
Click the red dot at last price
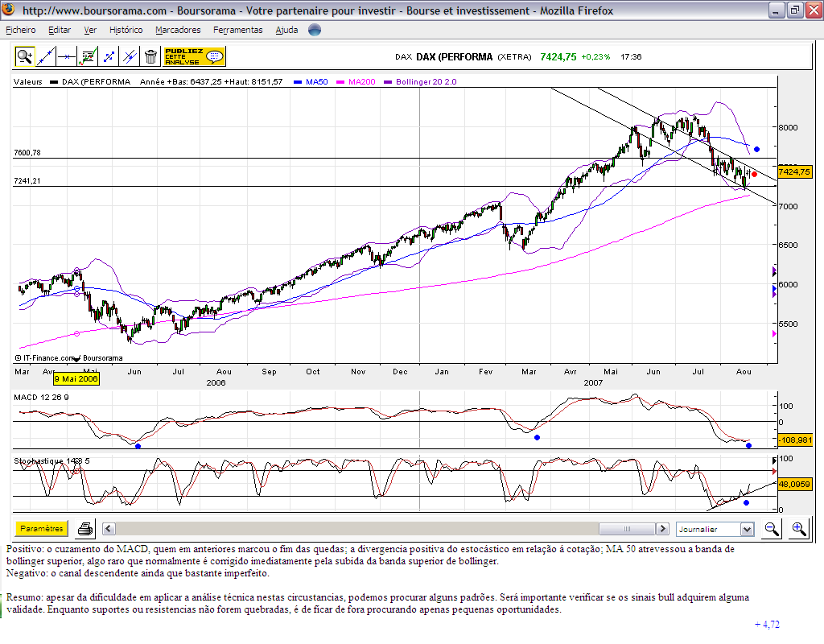click(x=754, y=175)
